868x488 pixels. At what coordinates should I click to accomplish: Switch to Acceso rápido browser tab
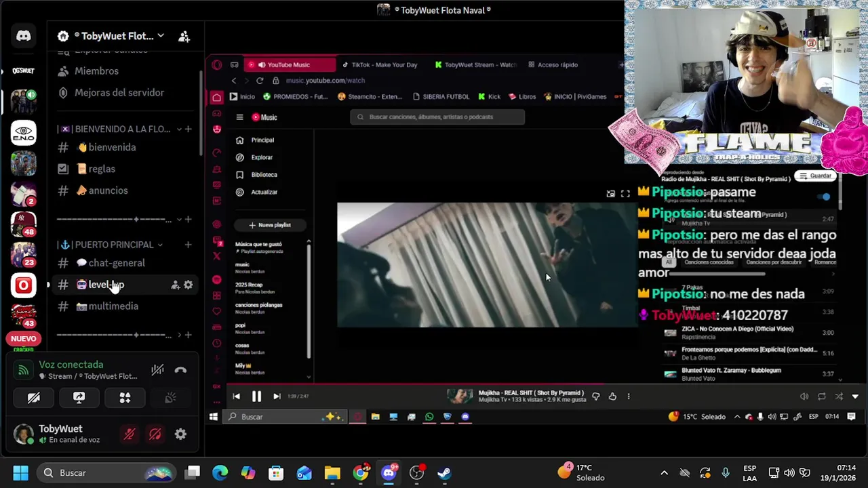tap(553, 65)
